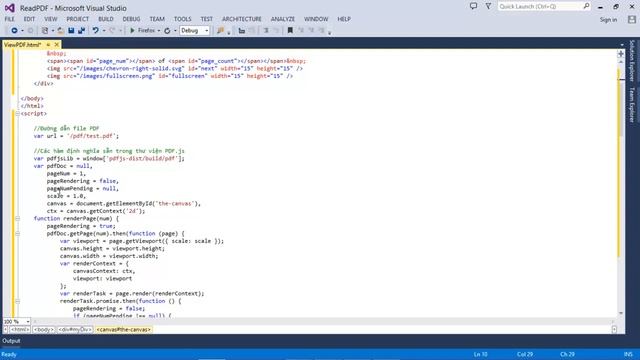Viewport: 640px width, 360px height.
Task: Click the Save floppy disk icon
Action: click(x=71, y=31)
